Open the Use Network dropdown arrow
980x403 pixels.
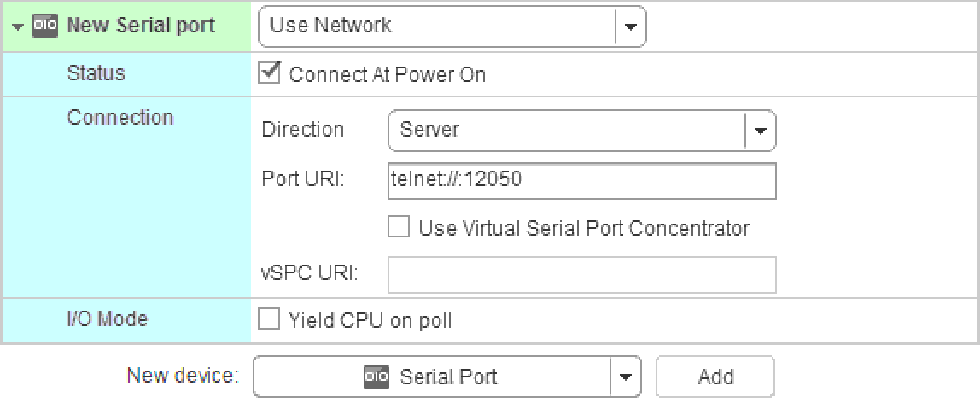631,26
